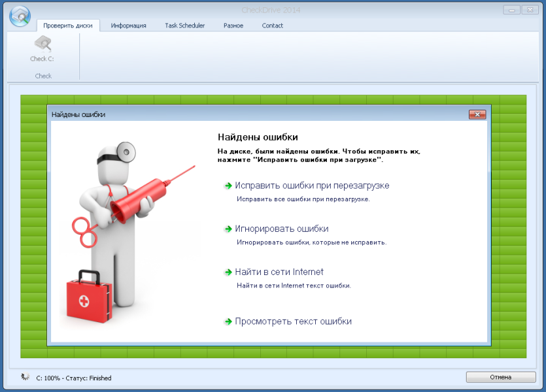546x392 pixels.
Task: Click the spinning status icon in status bar
Action: click(25, 377)
